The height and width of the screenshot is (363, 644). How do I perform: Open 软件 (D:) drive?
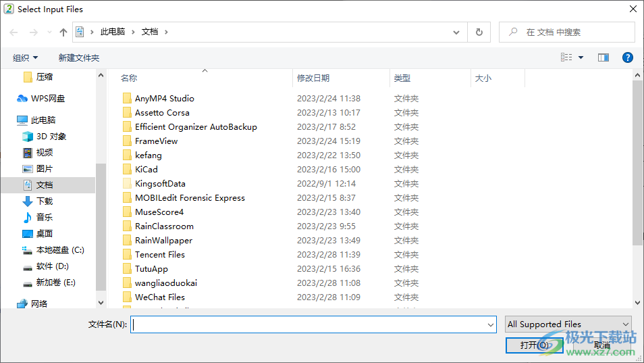(46, 266)
